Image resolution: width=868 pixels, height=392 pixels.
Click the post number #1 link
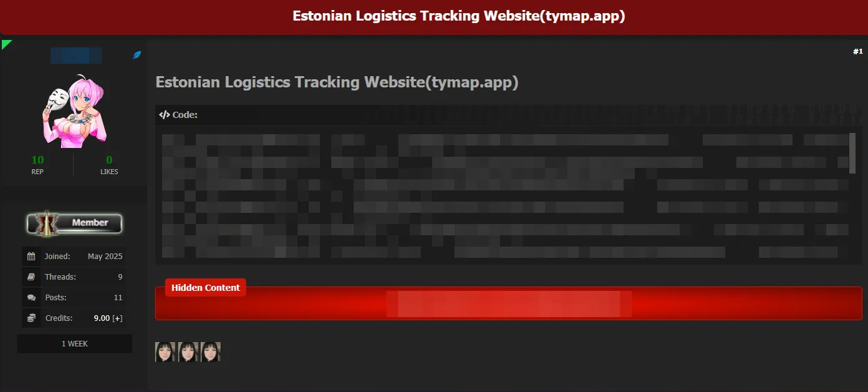coord(858,51)
